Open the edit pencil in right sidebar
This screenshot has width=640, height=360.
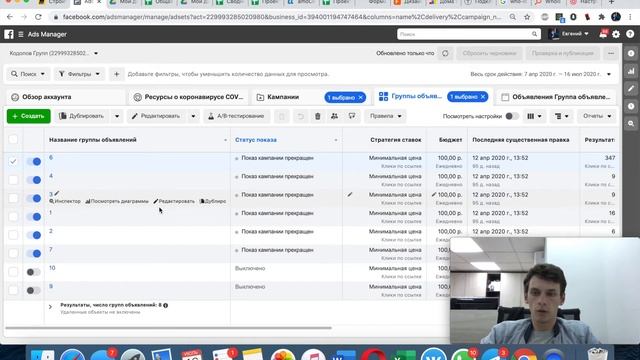[631, 89]
